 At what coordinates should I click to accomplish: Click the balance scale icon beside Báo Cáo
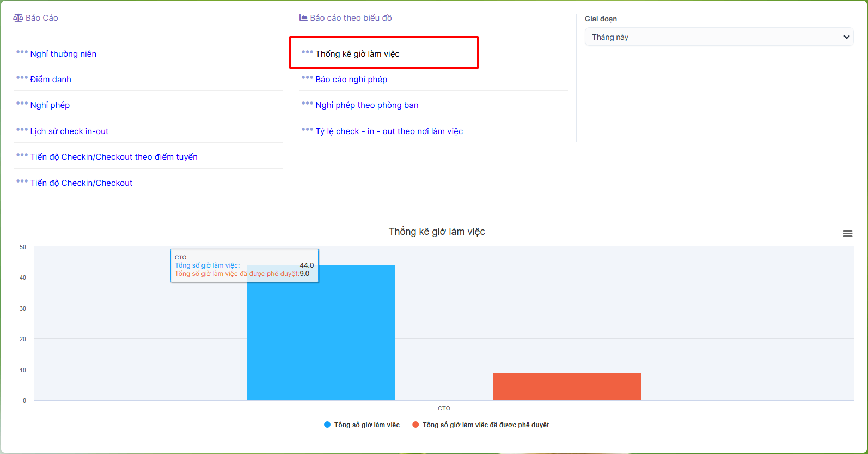pyautogui.click(x=18, y=18)
